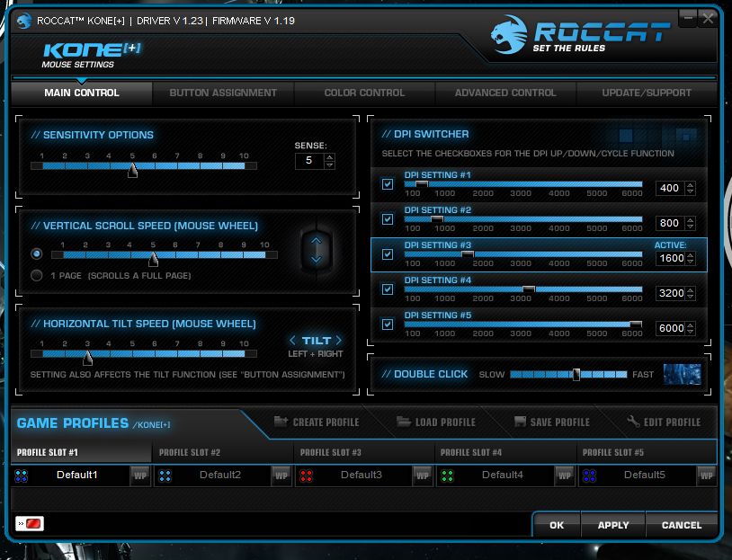The height and width of the screenshot is (560, 732).
Task: Decrease the Sense value with down arrow
Action: pyautogui.click(x=330, y=164)
